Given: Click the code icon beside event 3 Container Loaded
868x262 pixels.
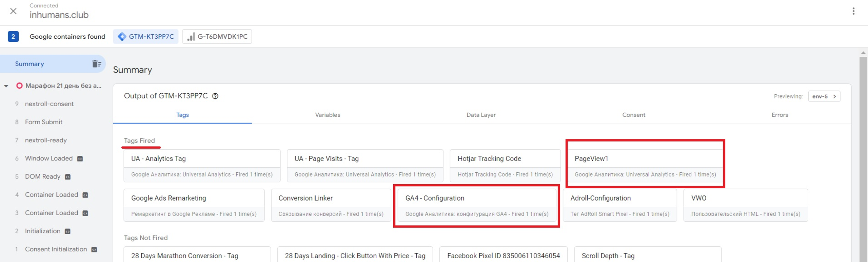Looking at the screenshot, I should (85, 213).
